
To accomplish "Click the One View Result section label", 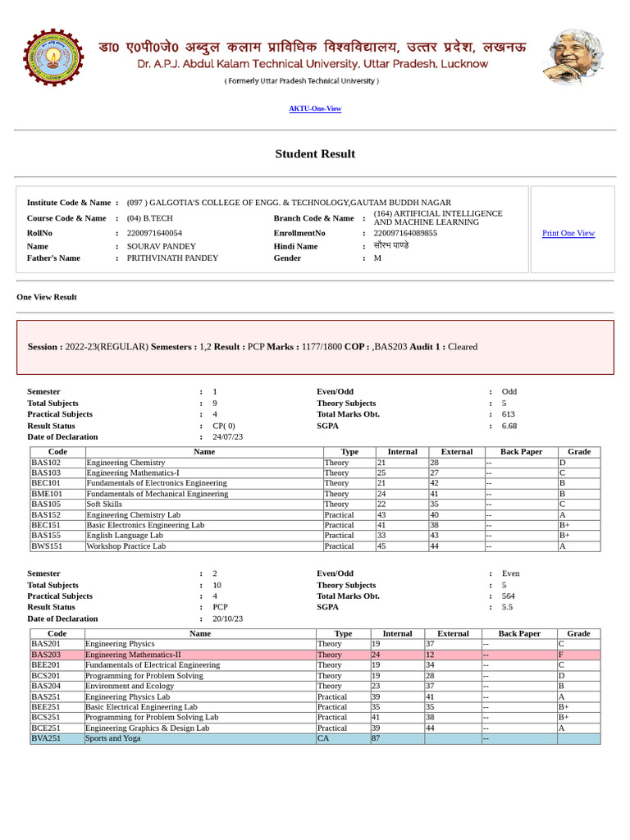I will pyautogui.click(x=47, y=297).
